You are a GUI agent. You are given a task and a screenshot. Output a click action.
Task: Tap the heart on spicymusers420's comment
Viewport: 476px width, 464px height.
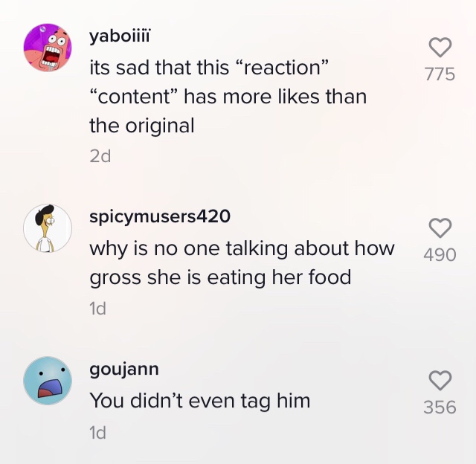point(440,228)
